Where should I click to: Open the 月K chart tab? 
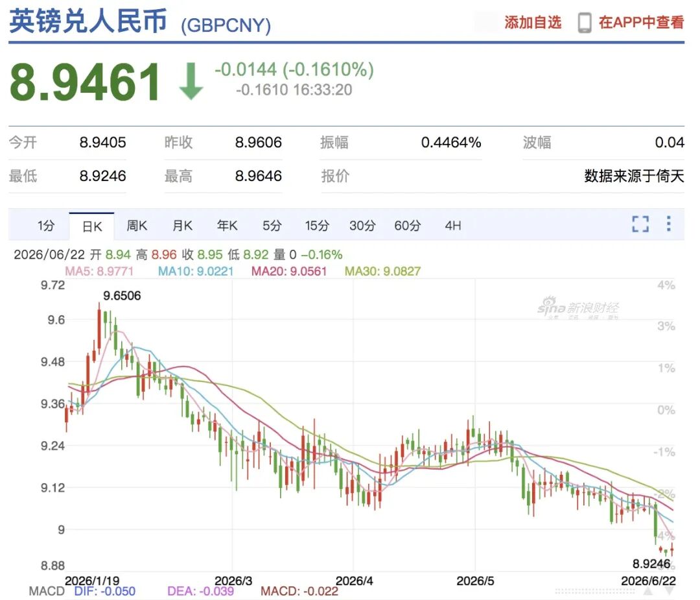click(182, 225)
